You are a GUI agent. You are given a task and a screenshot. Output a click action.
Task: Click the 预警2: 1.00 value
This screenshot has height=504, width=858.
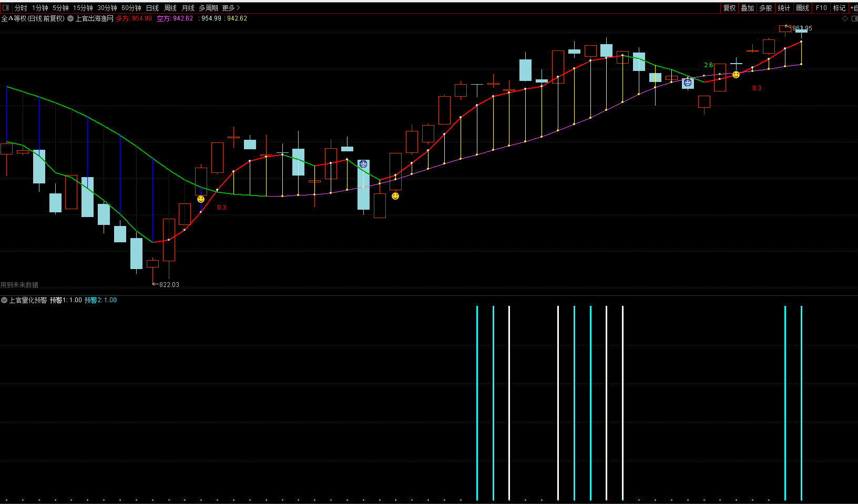[x=100, y=300]
